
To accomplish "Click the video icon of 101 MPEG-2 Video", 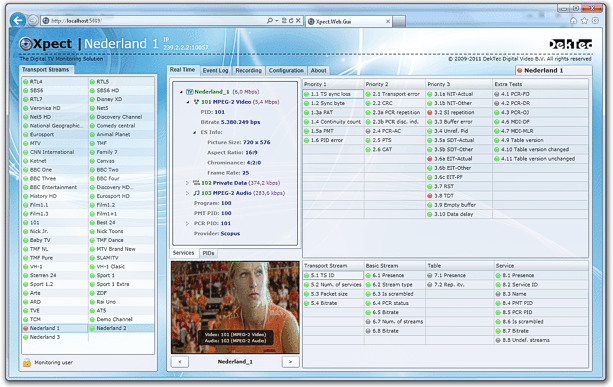I will coord(196,102).
